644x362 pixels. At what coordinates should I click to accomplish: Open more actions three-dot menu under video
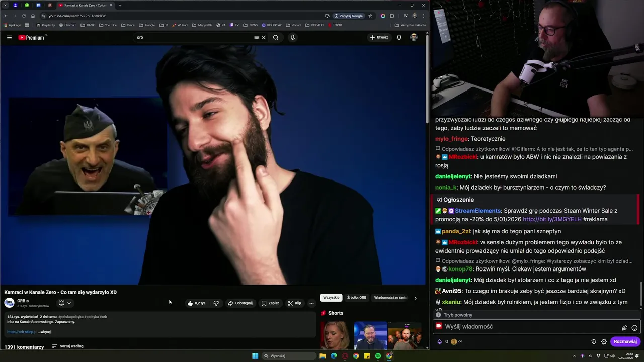311,303
